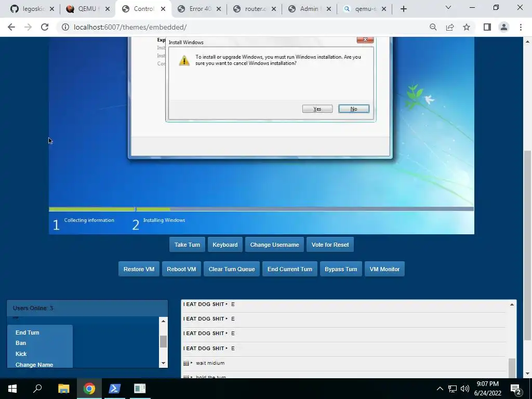Close the Install Windows window with the red X
The image size is (532, 399).
point(365,39)
